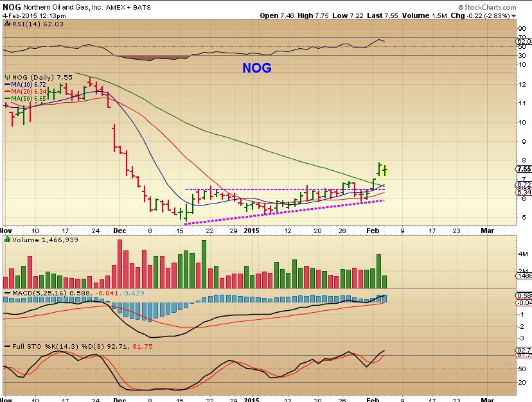Click the black line marker before Full STO
The height and width of the screenshot is (402, 532).
click(8, 346)
